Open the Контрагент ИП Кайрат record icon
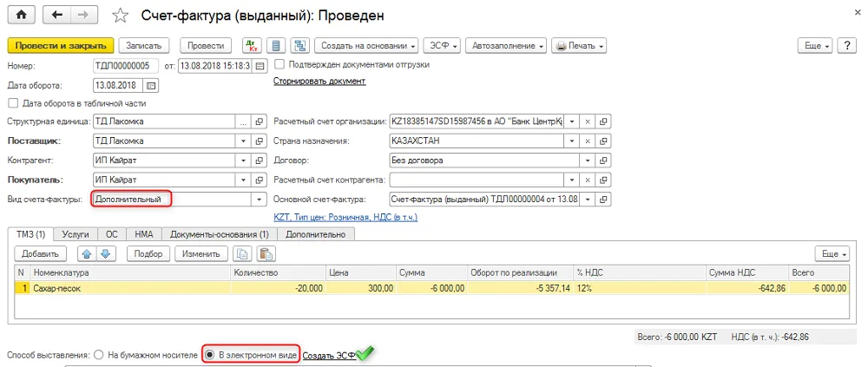The image size is (868, 367). pos(259,161)
